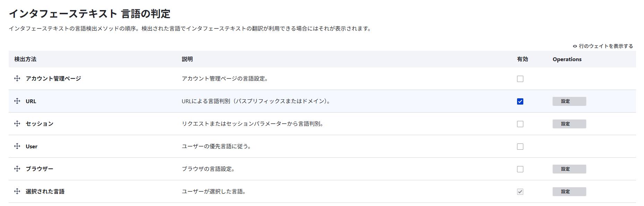Open 設定 for URL detection

tap(569, 101)
